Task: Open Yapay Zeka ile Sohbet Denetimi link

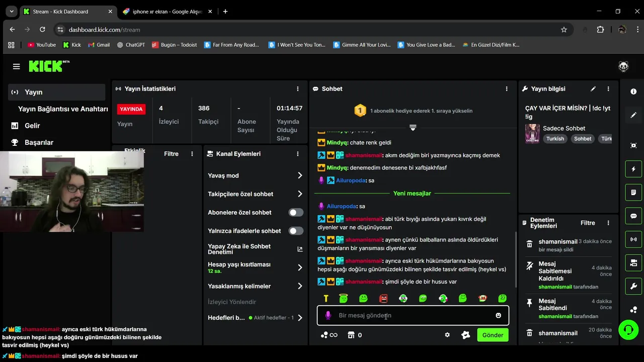Action: pyautogui.click(x=256, y=249)
